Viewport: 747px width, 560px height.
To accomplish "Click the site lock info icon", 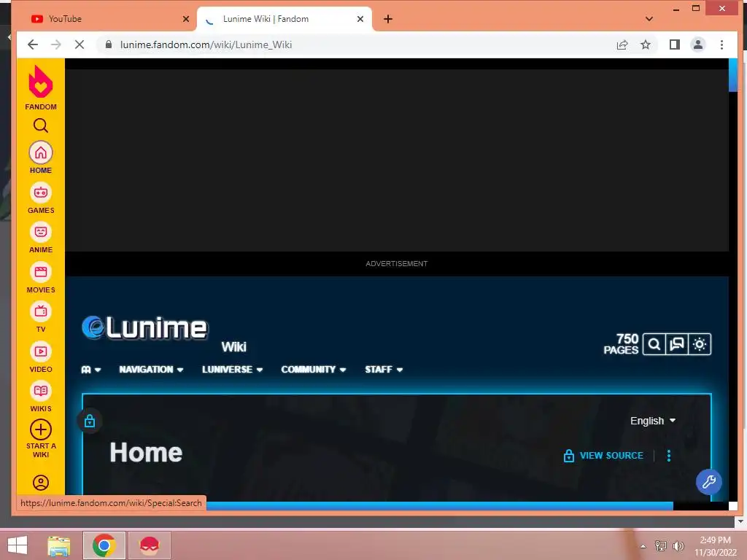I will (x=109, y=44).
